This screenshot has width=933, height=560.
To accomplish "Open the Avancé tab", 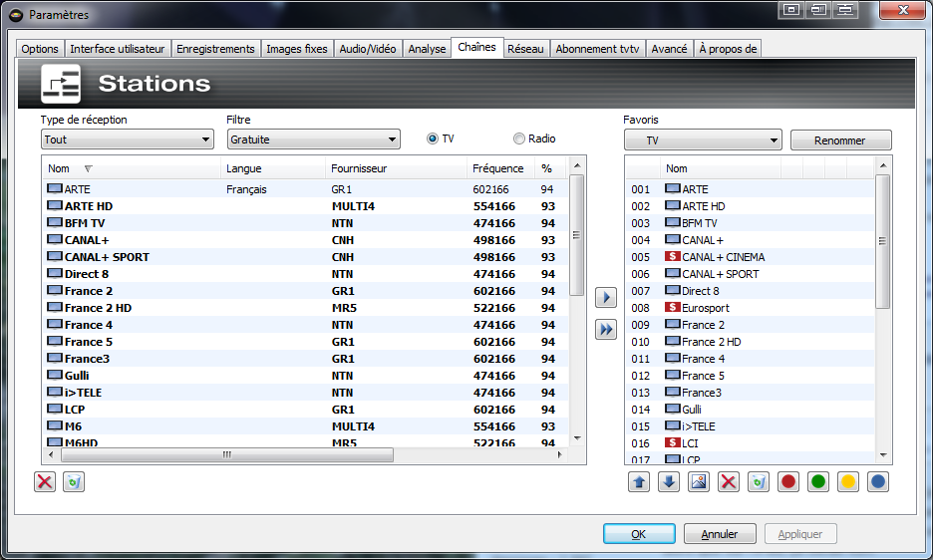I will pos(669,49).
